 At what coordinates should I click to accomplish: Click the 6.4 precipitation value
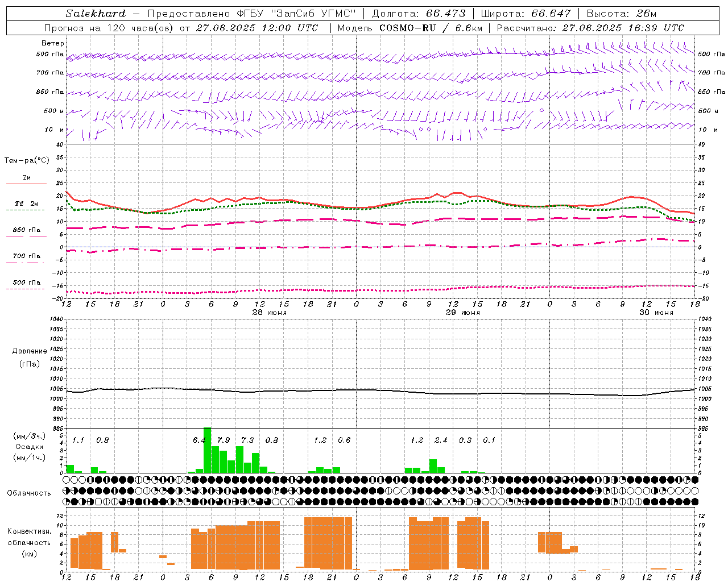199,440
